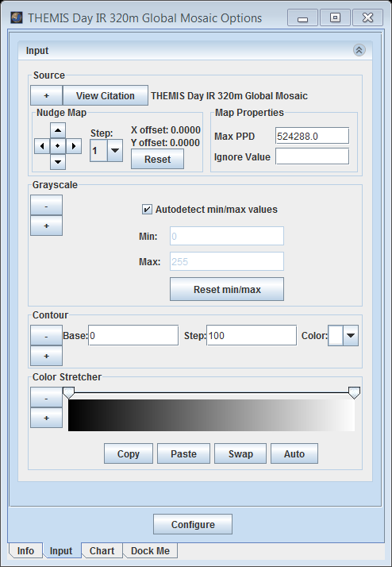Click the Configure button

193,524
